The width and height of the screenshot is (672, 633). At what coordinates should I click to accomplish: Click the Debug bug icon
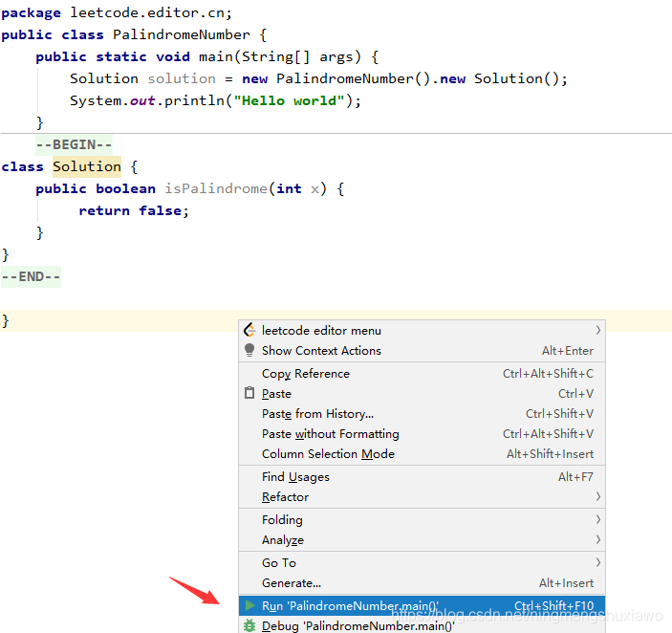tap(249, 625)
